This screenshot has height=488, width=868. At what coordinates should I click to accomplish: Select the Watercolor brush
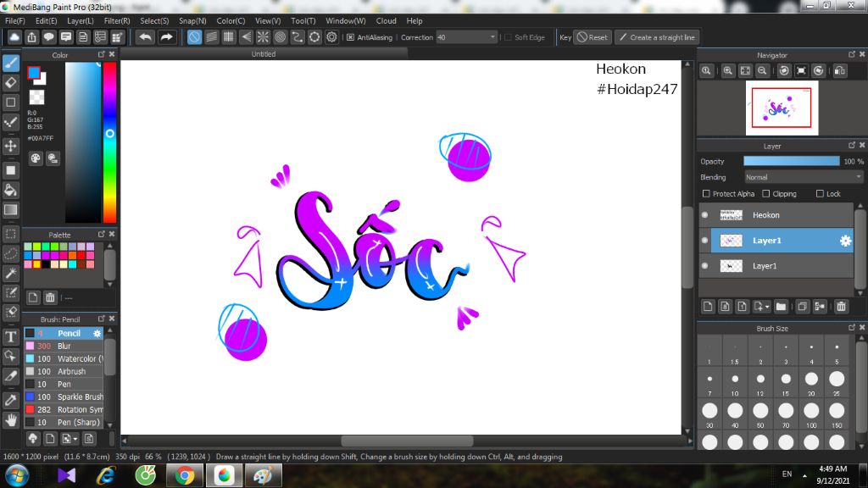coord(64,358)
